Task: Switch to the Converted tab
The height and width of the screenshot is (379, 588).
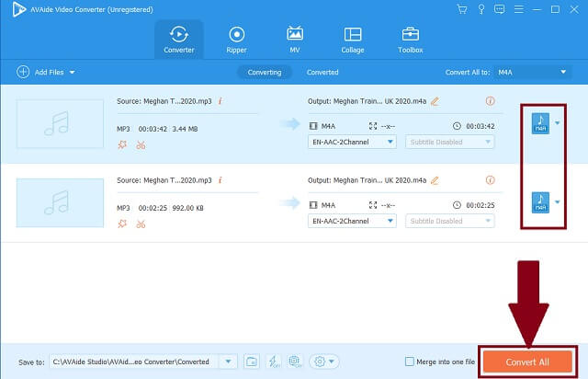Action: click(322, 72)
